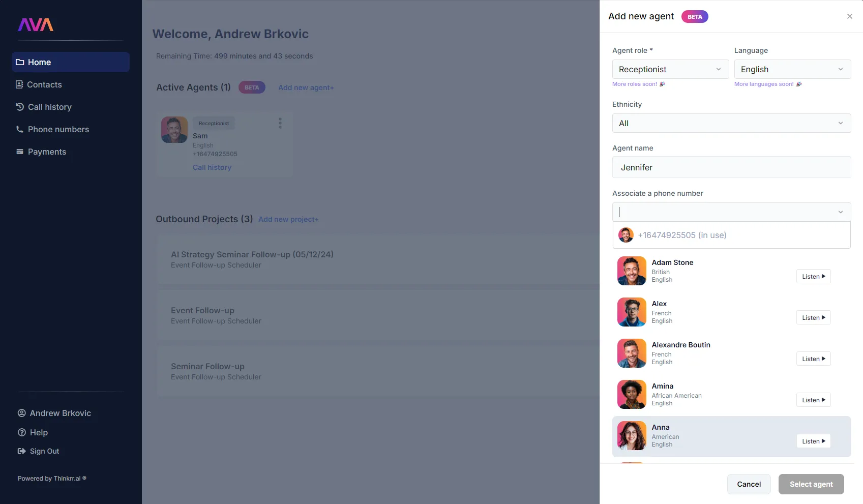Select Alex's avatar photo

(x=632, y=312)
